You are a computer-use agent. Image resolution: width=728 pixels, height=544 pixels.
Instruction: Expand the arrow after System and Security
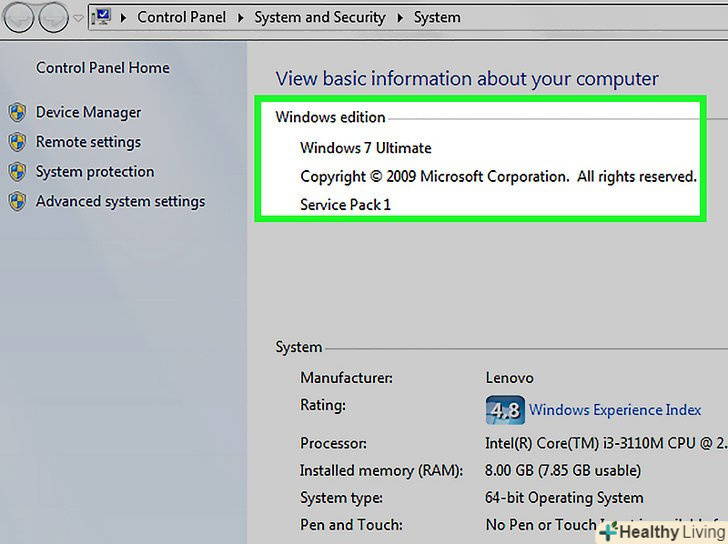[400, 17]
